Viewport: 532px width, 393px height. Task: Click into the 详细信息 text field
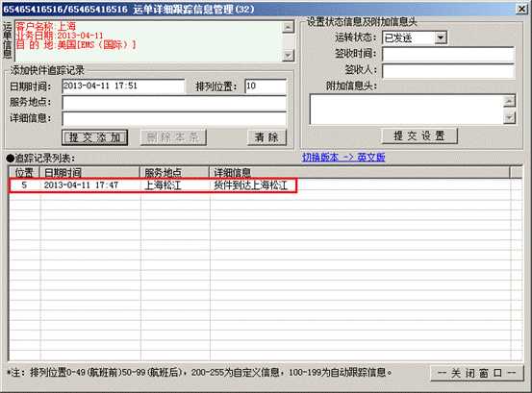[x=174, y=119]
